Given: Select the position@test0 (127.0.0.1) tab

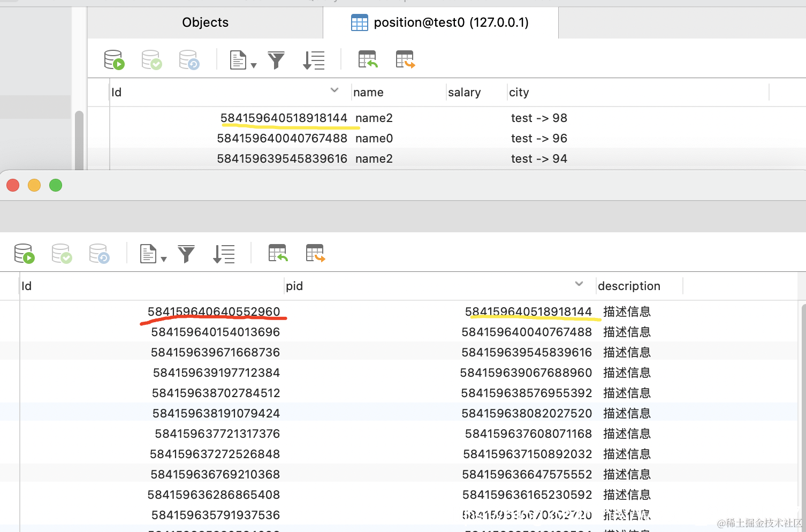Looking at the screenshot, I should pyautogui.click(x=440, y=22).
